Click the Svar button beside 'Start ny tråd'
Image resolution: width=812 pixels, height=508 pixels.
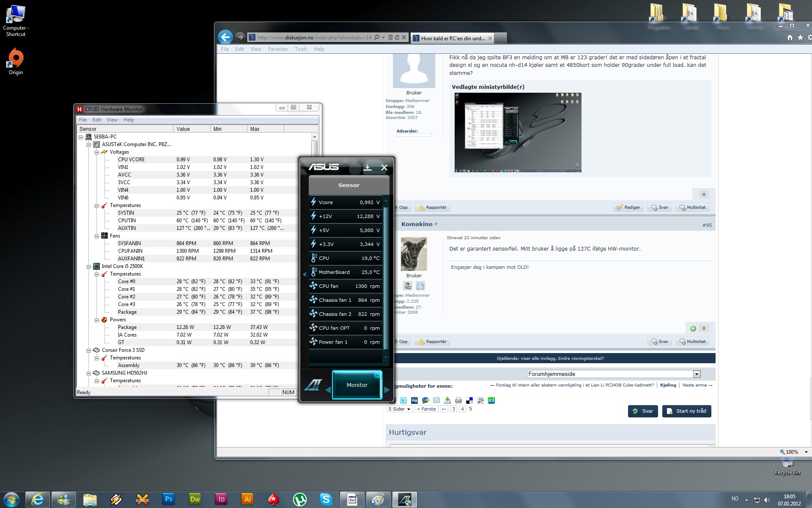point(643,411)
